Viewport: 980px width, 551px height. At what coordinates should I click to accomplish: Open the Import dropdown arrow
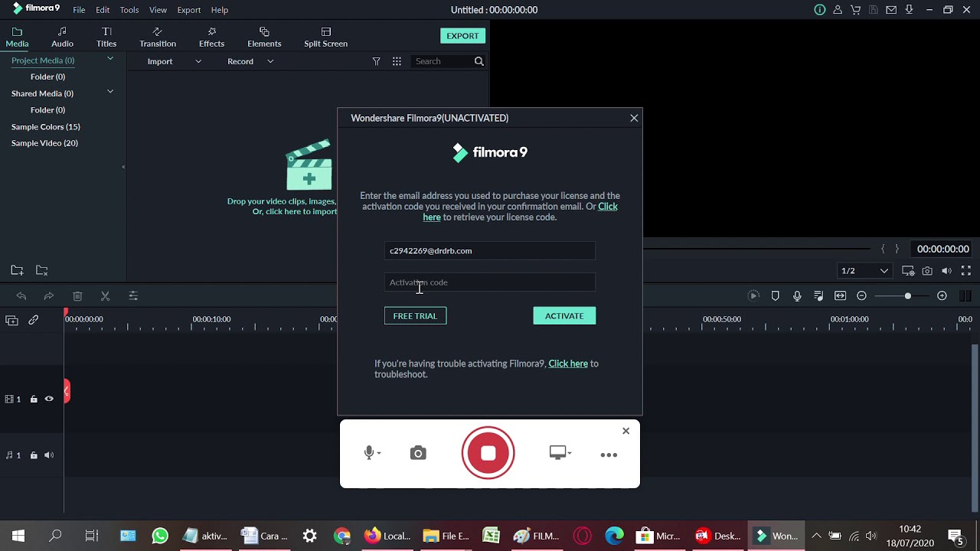(198, 61)
